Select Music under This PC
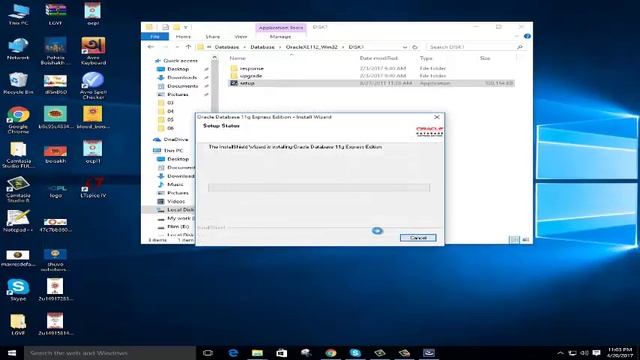The height and width of the screenshot is (360, 640). [x=175, y=184]
